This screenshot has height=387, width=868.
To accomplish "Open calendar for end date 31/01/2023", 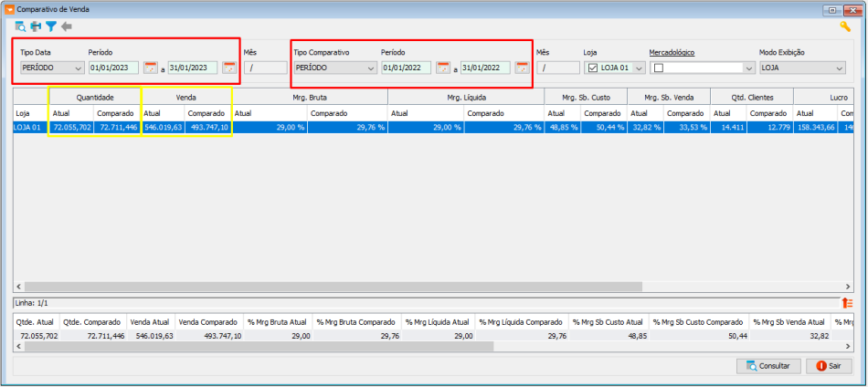I will tap(229, 68).
